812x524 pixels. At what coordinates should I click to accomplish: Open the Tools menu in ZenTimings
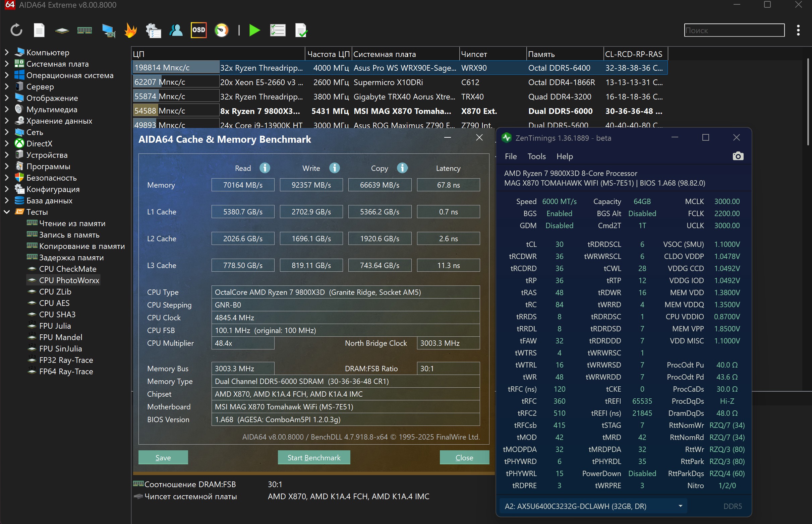tap(536, 156)
